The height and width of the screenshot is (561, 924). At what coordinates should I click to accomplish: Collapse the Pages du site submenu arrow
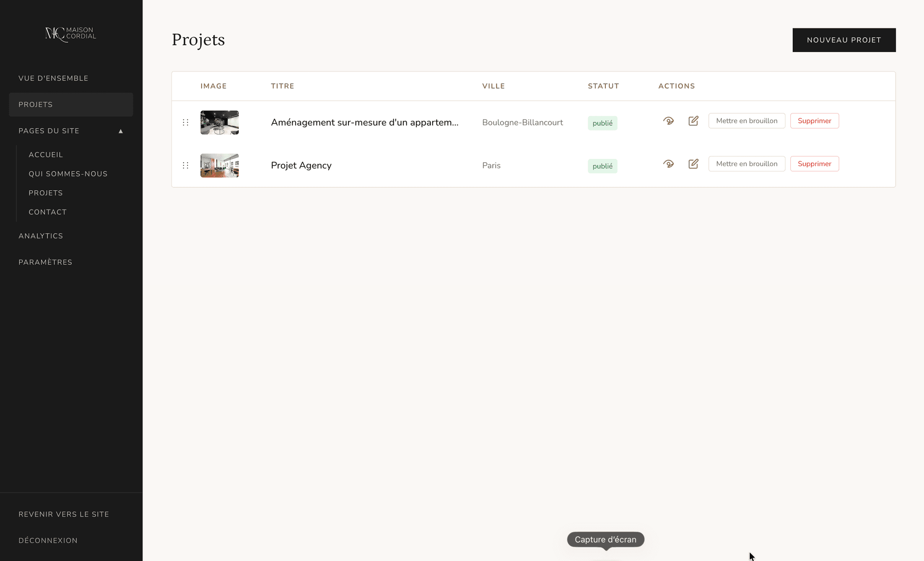click(x=121, y=131)
